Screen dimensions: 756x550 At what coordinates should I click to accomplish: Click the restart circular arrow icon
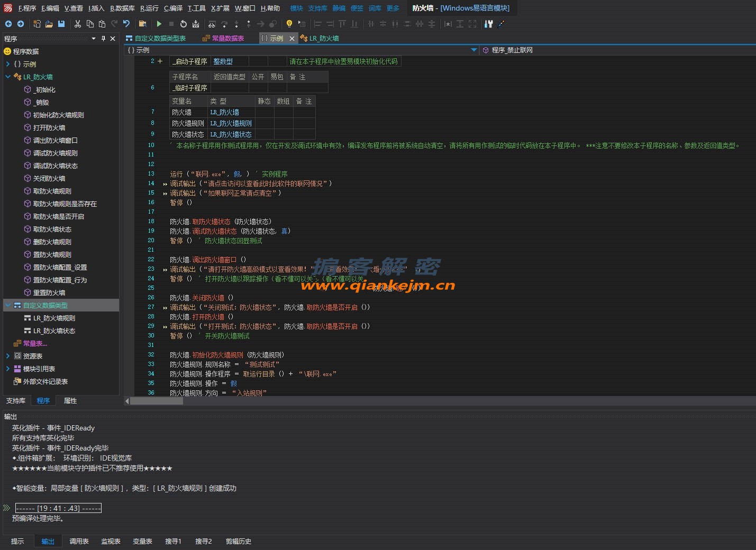pyautogui.click(x=184, y=24)
